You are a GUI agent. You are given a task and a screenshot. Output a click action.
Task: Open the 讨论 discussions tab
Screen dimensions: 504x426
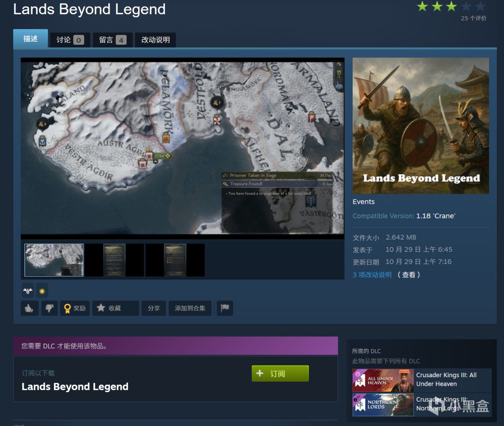(x=70, y=40)
